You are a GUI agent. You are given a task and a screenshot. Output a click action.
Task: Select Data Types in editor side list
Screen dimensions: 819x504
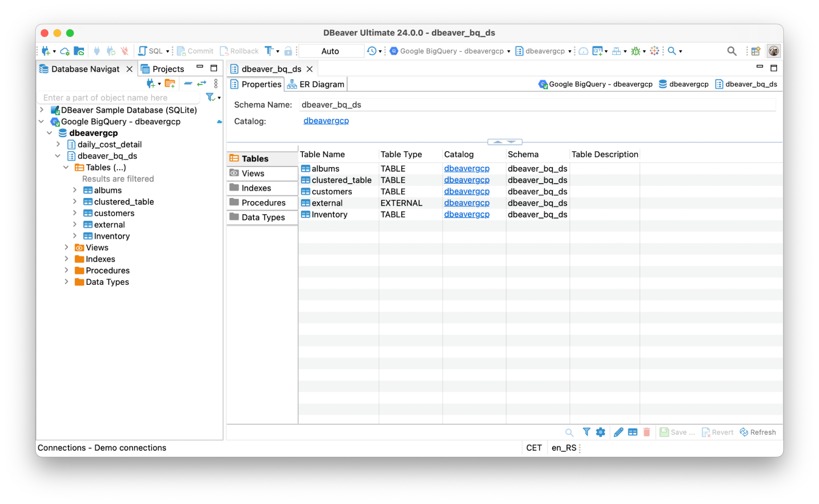(262, 218)
